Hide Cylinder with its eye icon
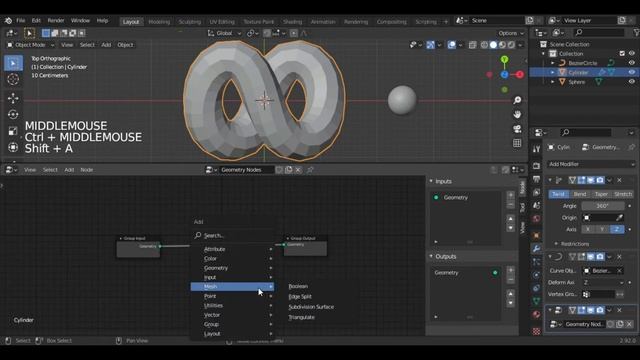Image resolution: width=640 pixels, height=360 pixels. tap(632, 72)
